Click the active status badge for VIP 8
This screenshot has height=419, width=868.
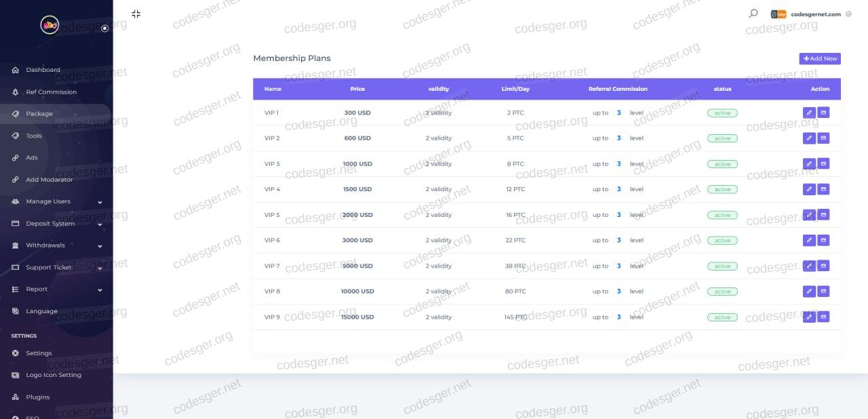pos(722,292)
